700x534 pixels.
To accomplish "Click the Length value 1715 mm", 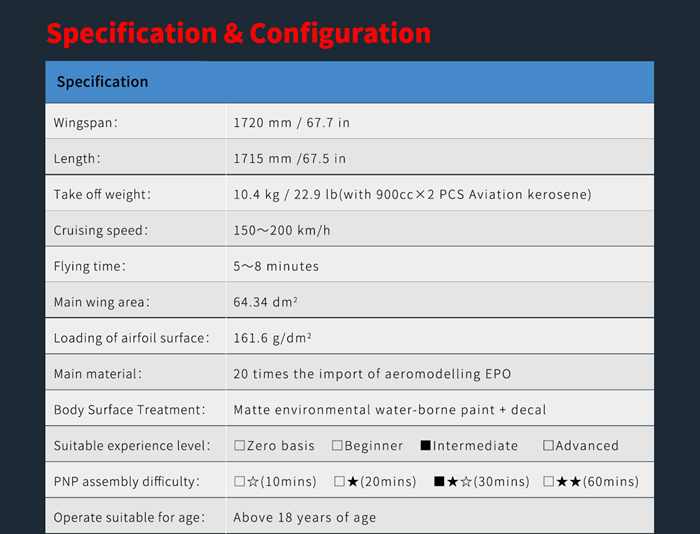I will pyautogui.click(x=289, y=158).
